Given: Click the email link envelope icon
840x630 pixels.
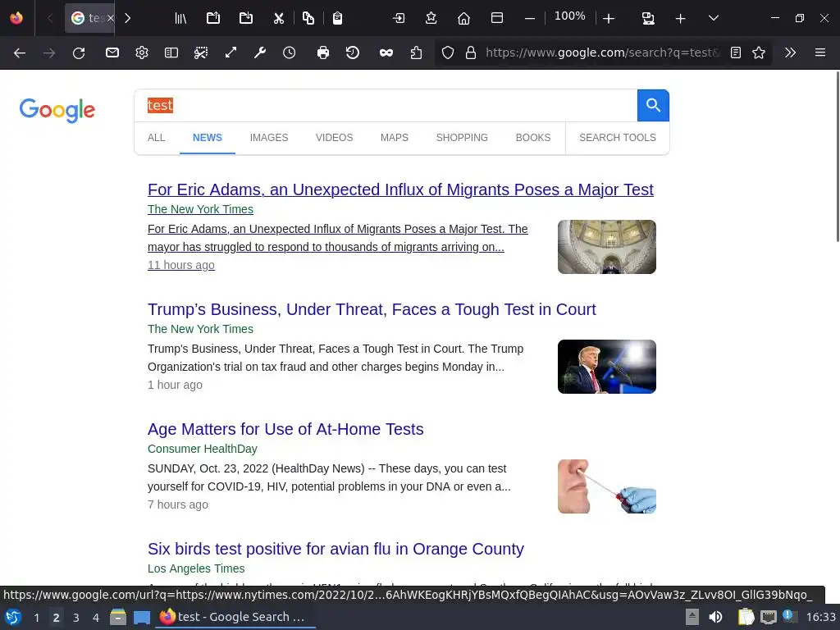Looking at the screenshot, I should pyautogui.click(x=112, y=52).
